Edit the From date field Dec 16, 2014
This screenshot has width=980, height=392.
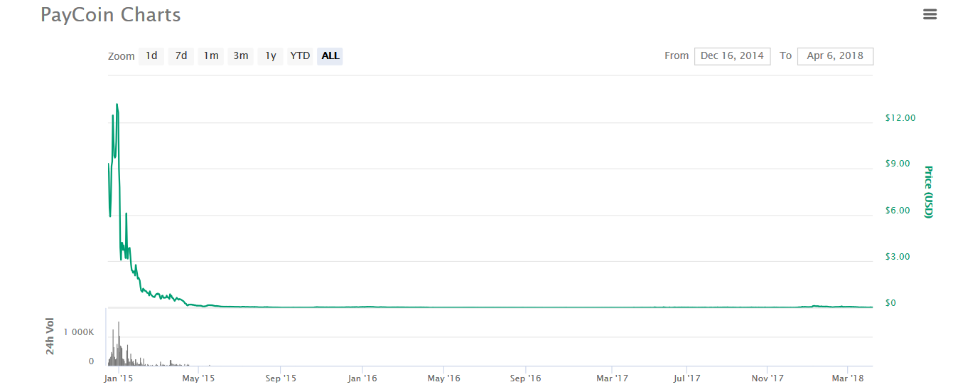coord(732,55)
